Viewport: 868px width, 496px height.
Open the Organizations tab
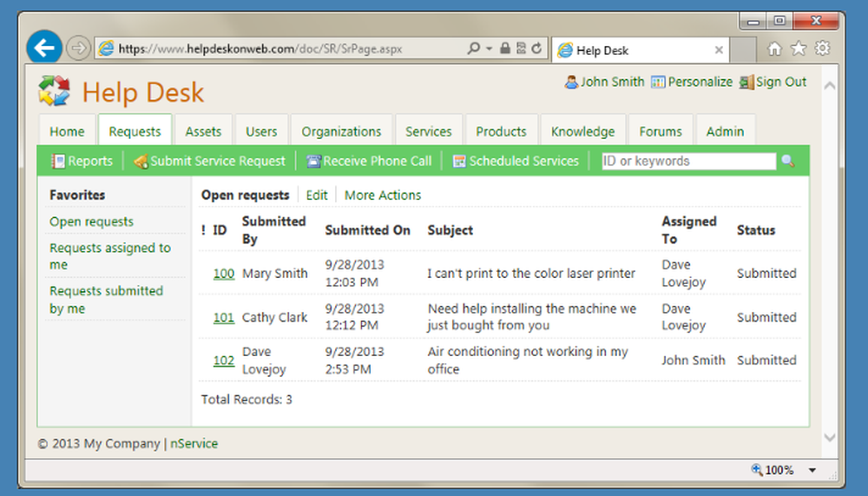[x=341, y=131]
